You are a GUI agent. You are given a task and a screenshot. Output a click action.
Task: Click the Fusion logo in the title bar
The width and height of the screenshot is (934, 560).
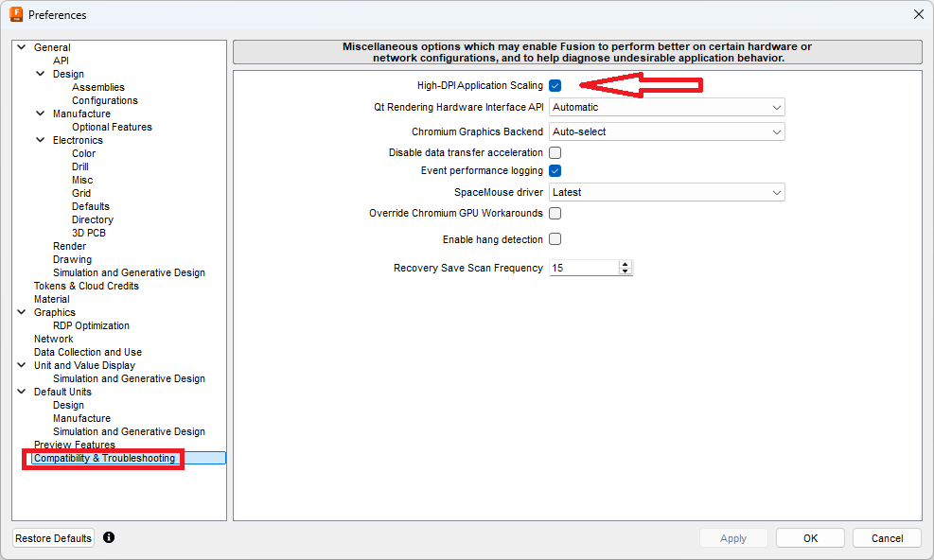(16, 14)
